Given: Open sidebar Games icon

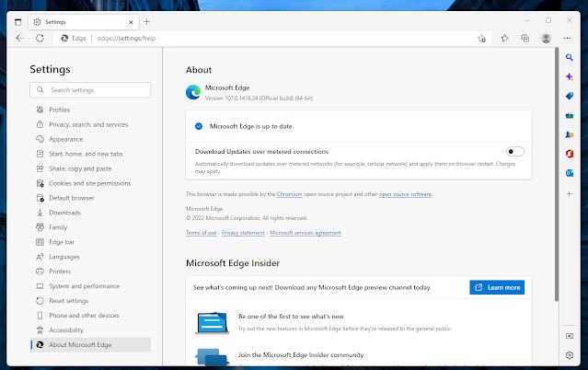Looking at the screenshot, I should point(570,134).
